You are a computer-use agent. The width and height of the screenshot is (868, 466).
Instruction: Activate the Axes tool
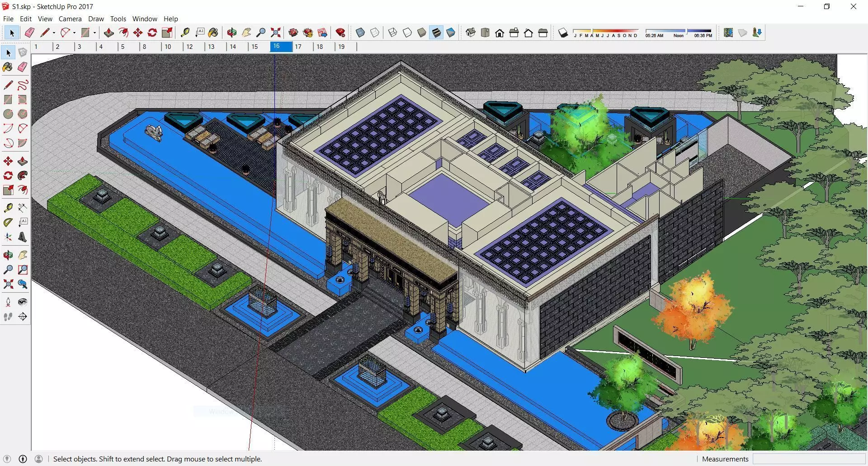8,237
